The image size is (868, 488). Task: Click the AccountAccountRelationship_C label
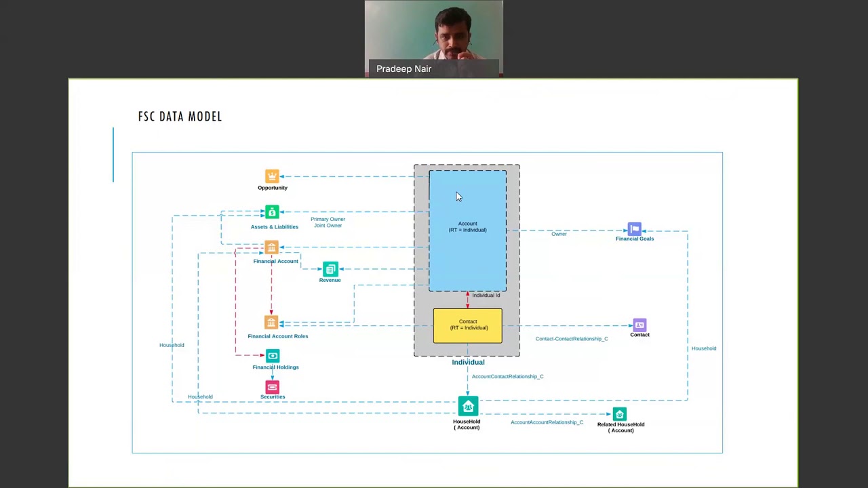[547, 422]
